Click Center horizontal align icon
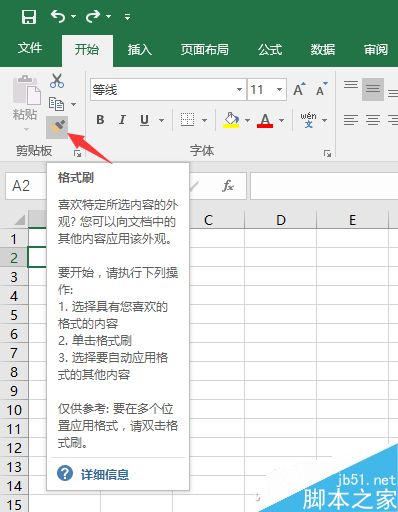 pyautogui.click(x=373, y=120)
